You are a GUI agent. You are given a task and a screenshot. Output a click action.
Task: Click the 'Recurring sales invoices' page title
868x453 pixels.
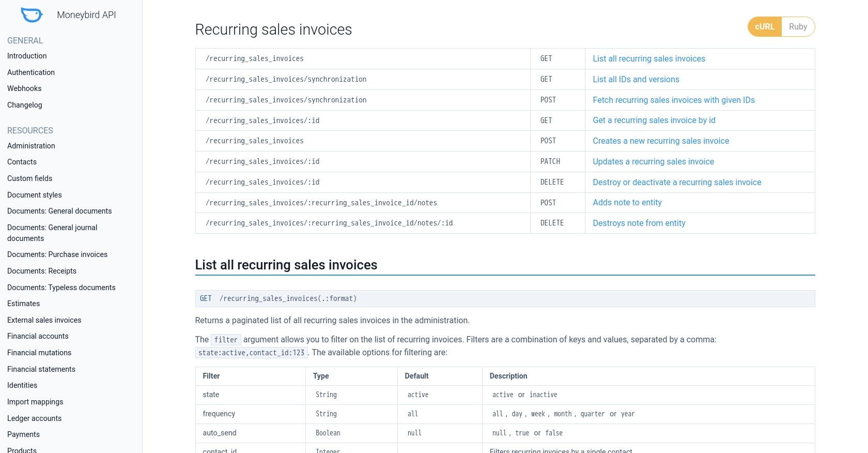273,29
